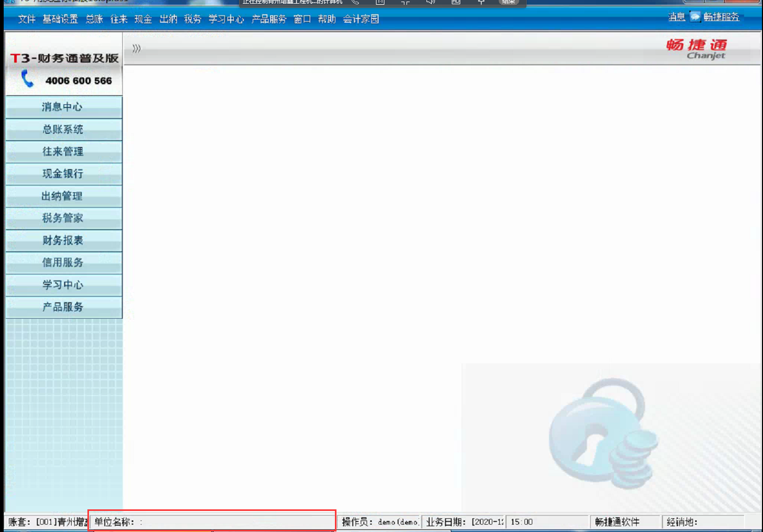This screenshot has width=763, height=532.
Task: Click the 单位名称 field in status bar
Action: click(x=213, y=522)
